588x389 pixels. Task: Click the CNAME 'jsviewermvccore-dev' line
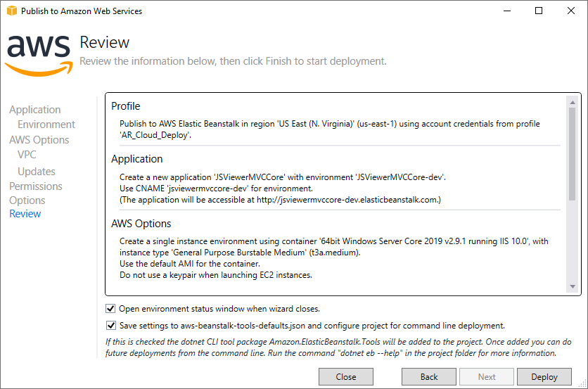point(216,189)
